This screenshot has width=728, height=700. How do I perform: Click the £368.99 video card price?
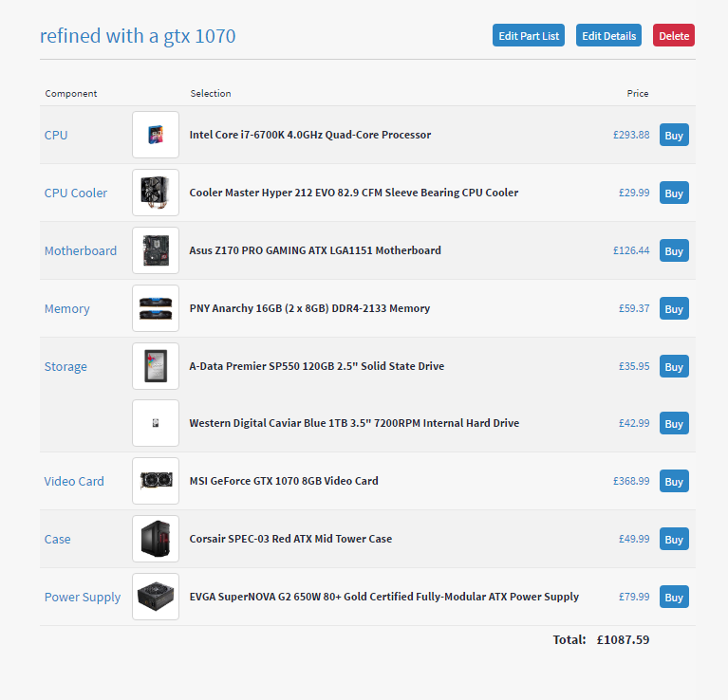pyautogui.click(x=631, y=482)
